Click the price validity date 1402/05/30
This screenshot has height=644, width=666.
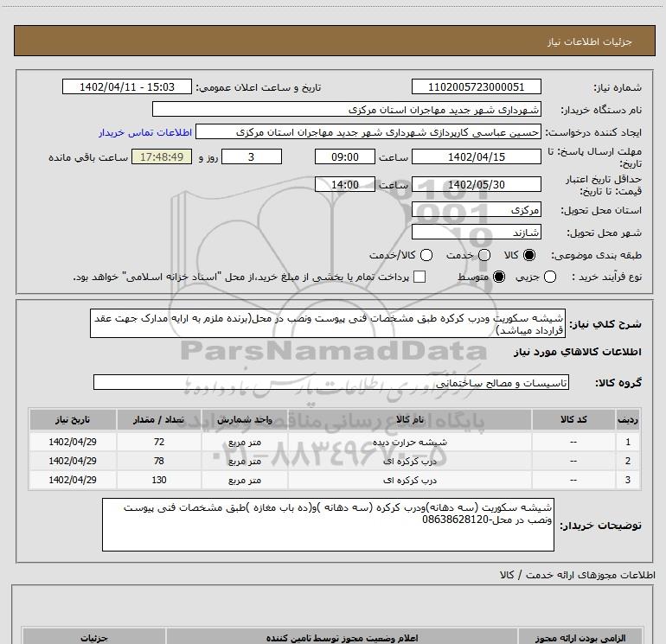[477, 184]
